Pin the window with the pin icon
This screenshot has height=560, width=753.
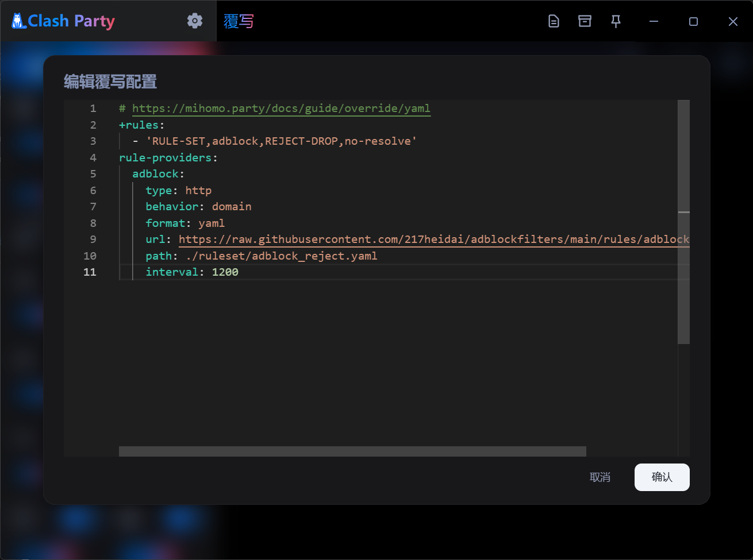[616, 21]
